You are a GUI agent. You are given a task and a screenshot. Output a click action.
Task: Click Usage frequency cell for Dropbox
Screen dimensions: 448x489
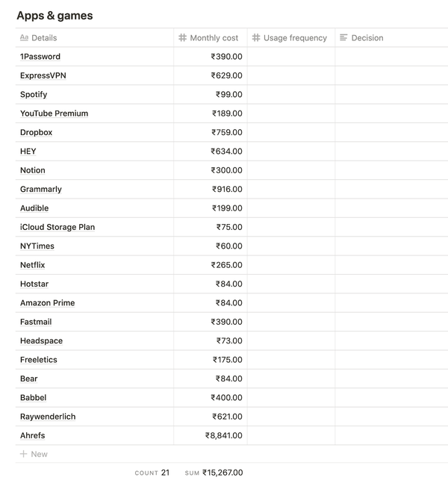[291, 132]
